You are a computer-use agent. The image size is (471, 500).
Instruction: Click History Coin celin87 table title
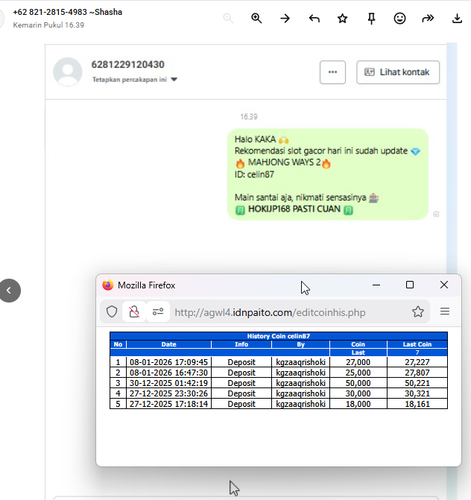[278, 336]
